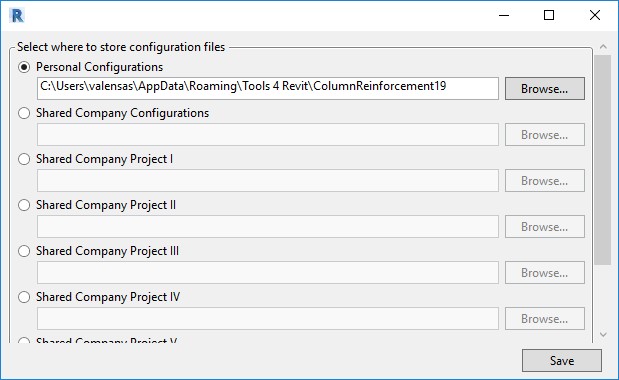The image size is (619, 380).
Task: Click Browse next to Shared Company Configurations
Action: point(545,135)
